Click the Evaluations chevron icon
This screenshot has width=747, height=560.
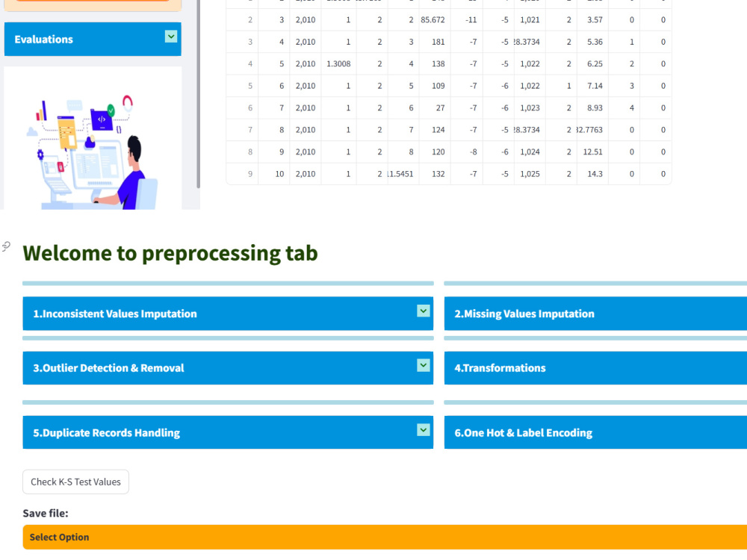point(171,36)
